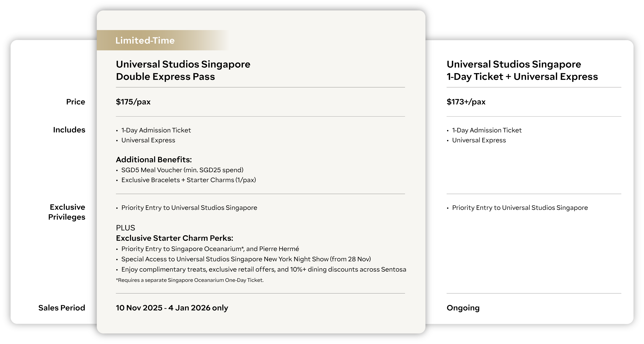The width and height of the screenshot is (644, 344).
Task: Click the $173+/pax price
Action: pyautogui.click(x=466, y=102)
